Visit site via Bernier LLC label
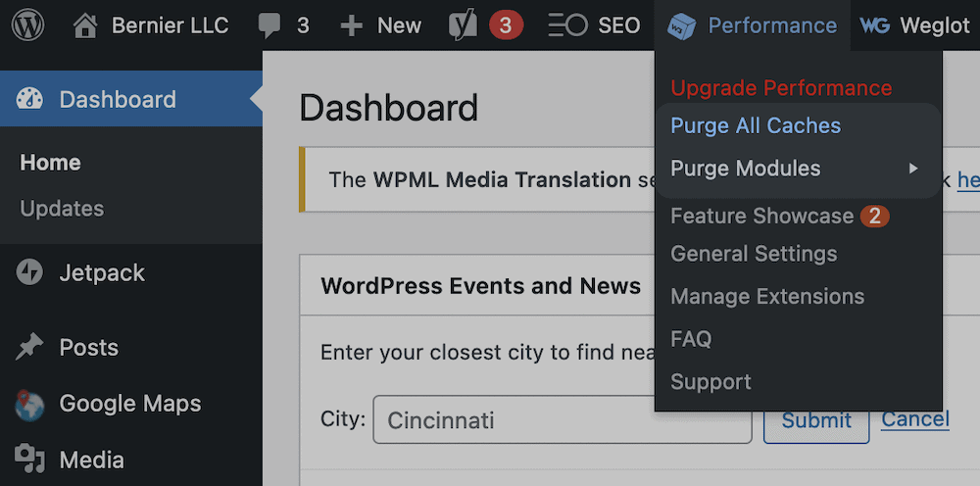 pyautogui.click(x=170, y=25)
